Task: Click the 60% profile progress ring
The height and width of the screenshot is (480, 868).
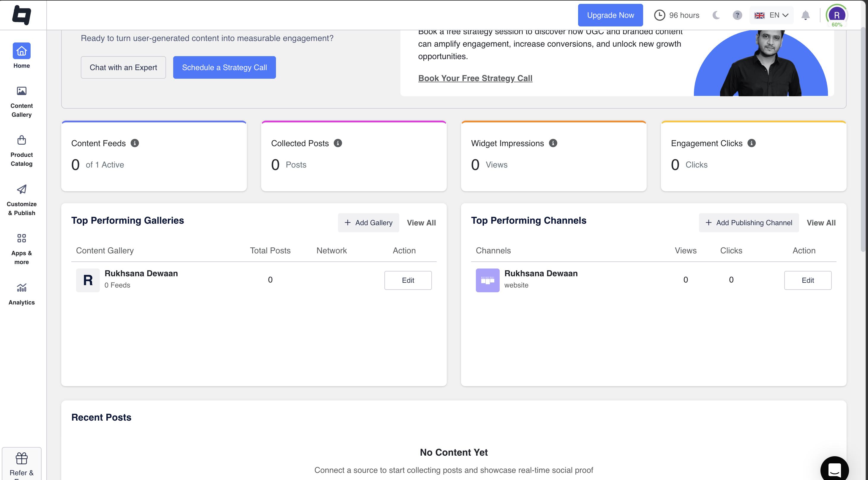Action: click(x=837, y=15)
